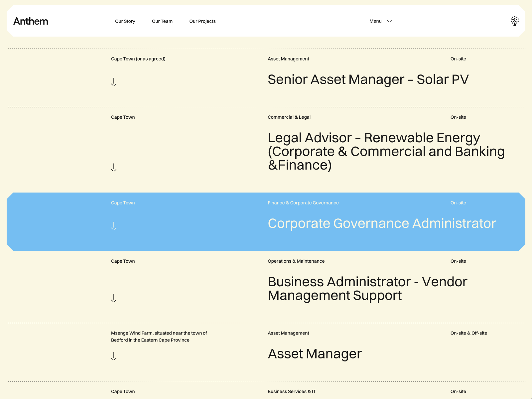Viewport: 532px width, 399px height.
Task: Open Our Projects link
Action: (202, 21)
